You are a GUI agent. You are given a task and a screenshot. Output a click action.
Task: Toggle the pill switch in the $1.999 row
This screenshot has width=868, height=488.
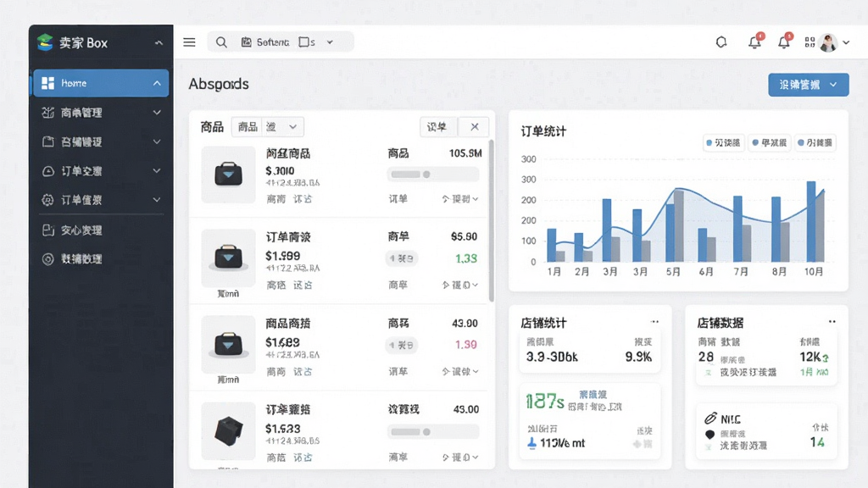coord(401,258)
